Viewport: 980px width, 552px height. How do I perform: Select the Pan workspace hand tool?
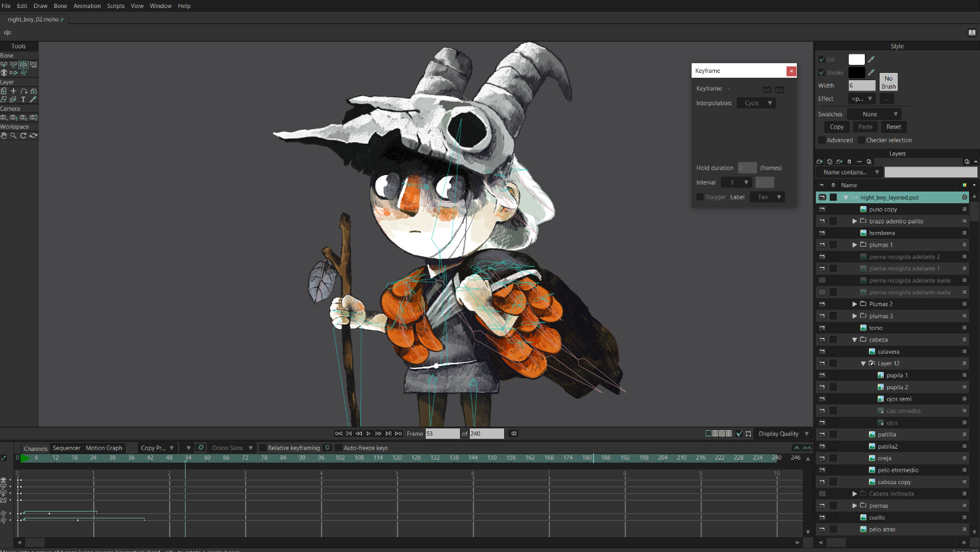click(4, 136)
